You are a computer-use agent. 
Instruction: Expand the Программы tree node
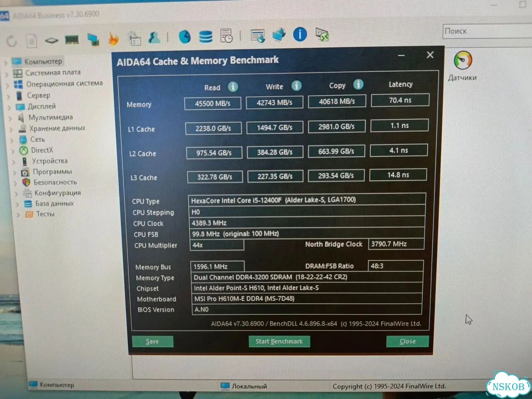pyautogui.click(x=15, y=172)
